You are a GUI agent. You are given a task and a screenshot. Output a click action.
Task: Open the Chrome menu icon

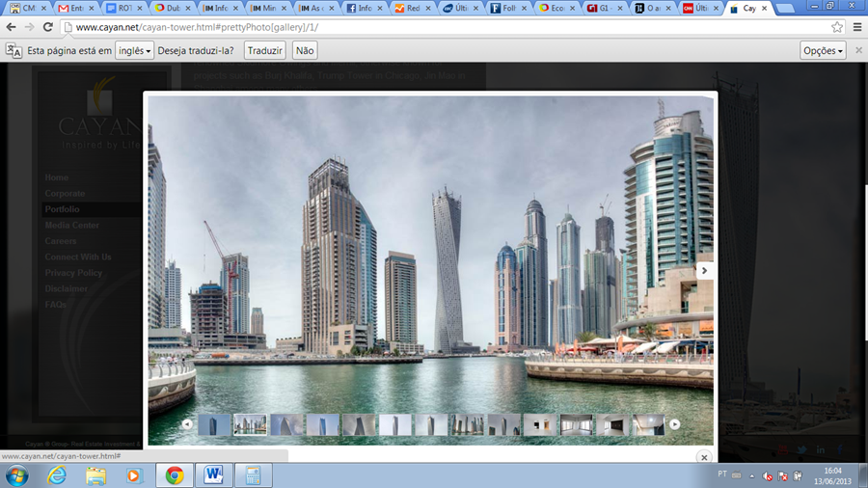855,27
